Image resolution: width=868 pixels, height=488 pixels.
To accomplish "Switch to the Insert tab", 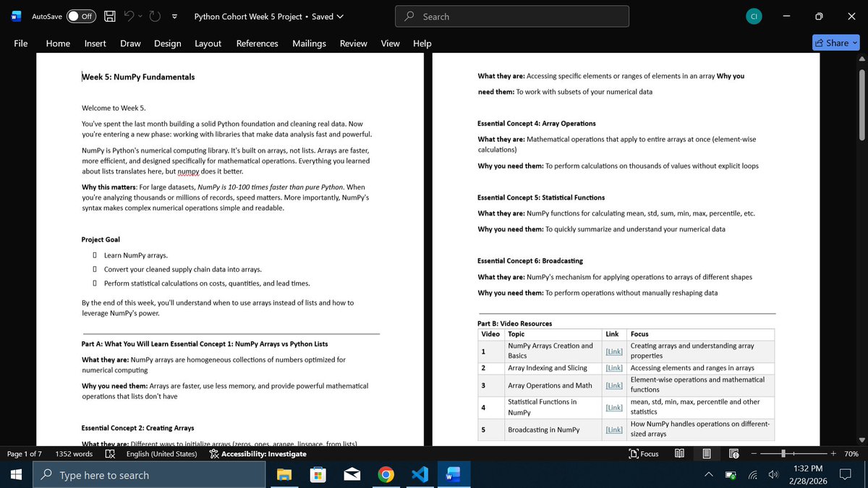I will [95, 43].
